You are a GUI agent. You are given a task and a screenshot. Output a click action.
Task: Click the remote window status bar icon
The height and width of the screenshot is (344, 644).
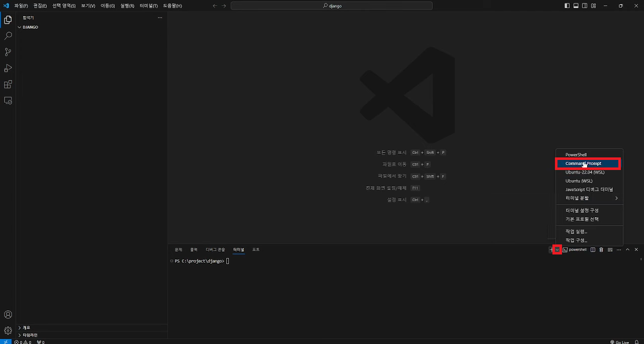6,341
